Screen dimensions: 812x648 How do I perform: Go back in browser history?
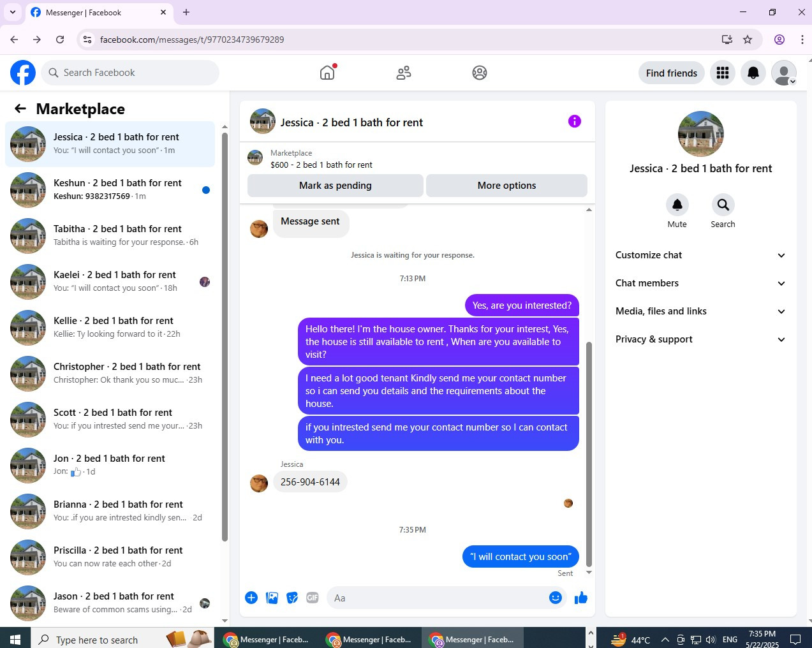[14, 40]
